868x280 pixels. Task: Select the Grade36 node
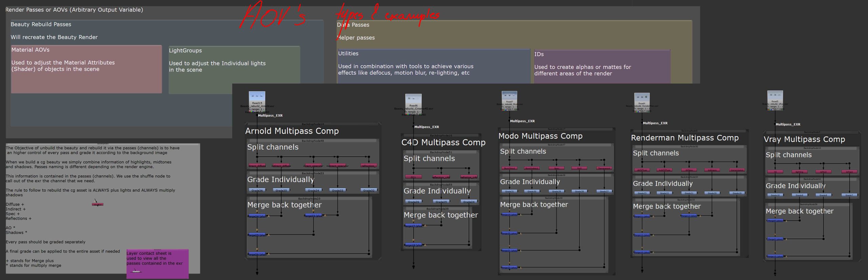click(x=257, y=190)
